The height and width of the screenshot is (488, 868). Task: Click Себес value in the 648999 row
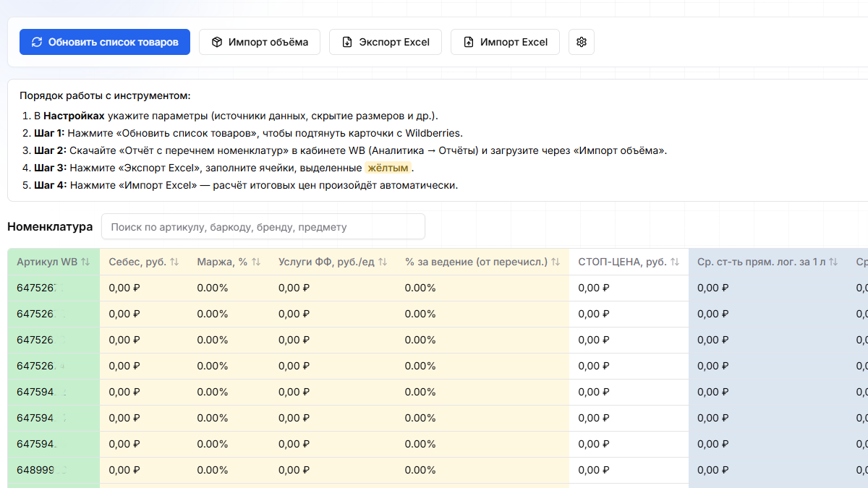coord(124,470)
